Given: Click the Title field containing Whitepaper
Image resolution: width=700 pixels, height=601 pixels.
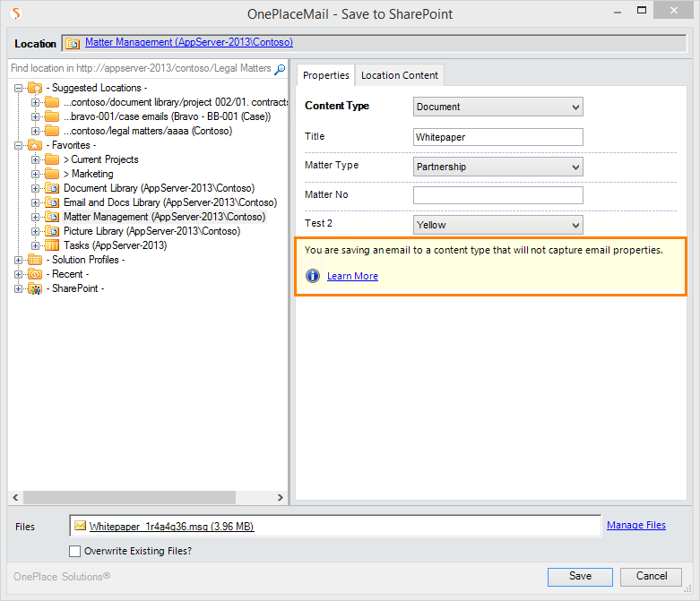Looking at the screenshot, I should click(497, 137).
